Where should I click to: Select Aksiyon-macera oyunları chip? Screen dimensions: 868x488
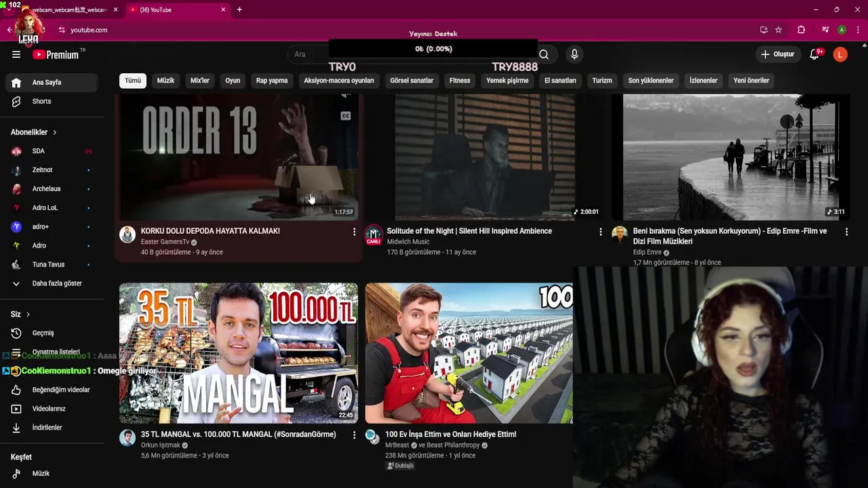click(339, 81)
